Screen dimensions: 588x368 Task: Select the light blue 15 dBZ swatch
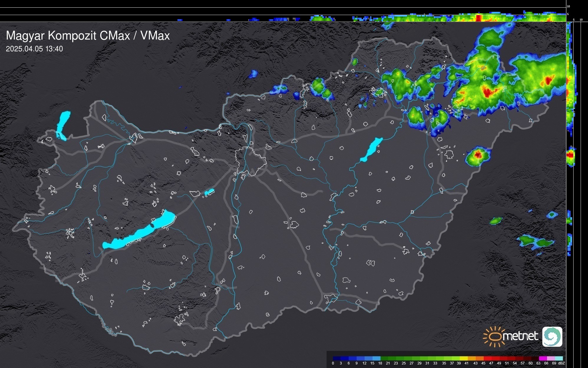376,358
